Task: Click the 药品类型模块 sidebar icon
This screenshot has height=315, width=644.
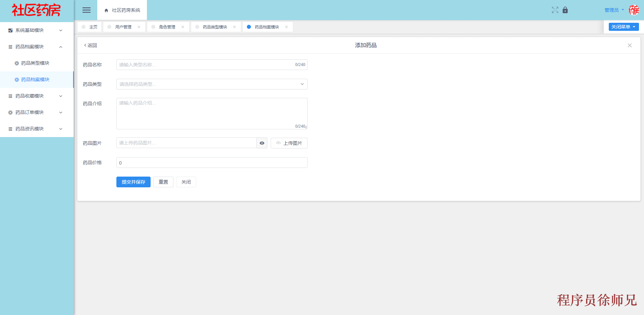Action: pos(16,63)
